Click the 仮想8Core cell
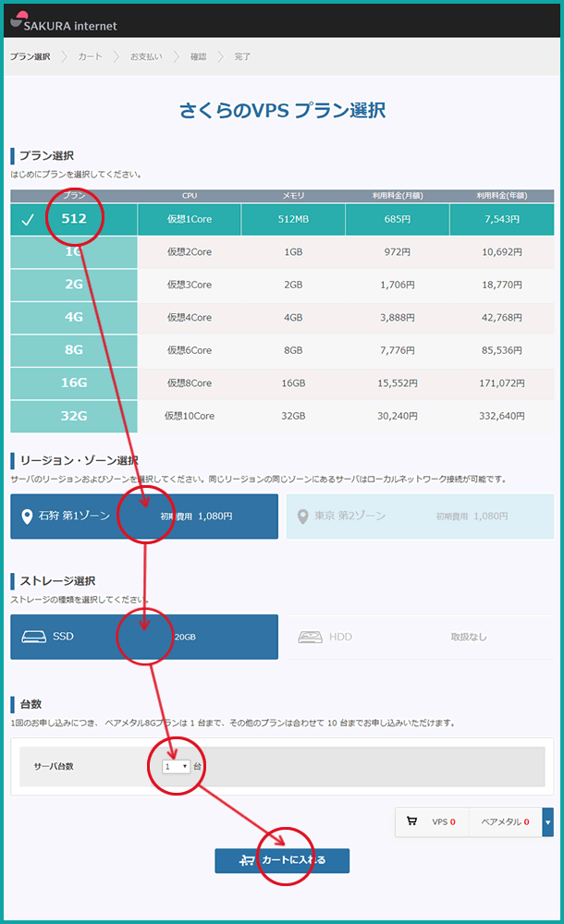The image size is (564, 924). click(x=190, y=383)
